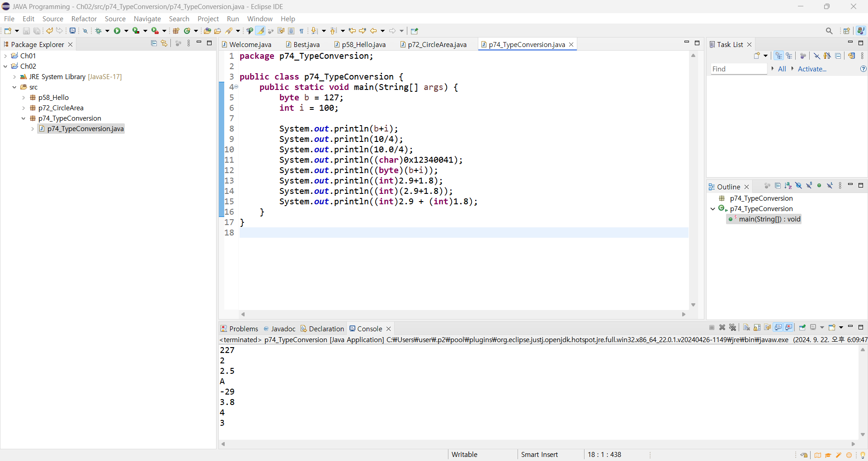The height and width of the screenshot is (461, 868).
Task: Expand the Ch01 project node
Action: 5,56
